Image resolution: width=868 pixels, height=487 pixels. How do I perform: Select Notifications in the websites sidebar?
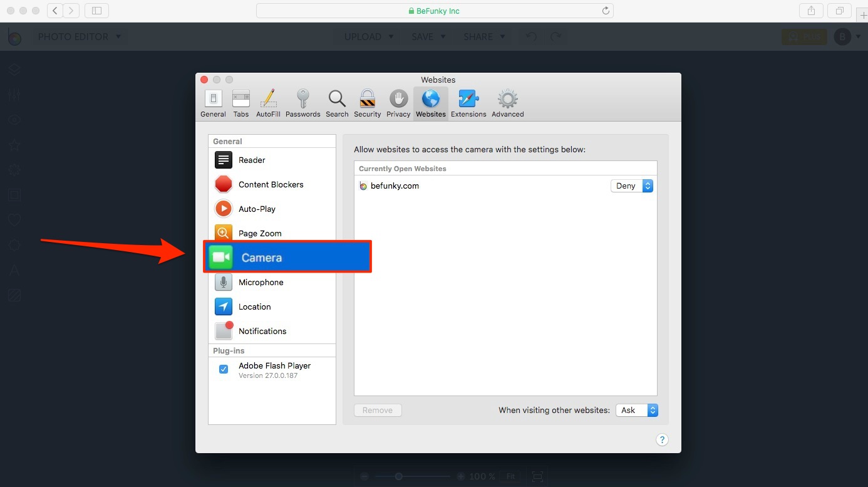[272, 331]
